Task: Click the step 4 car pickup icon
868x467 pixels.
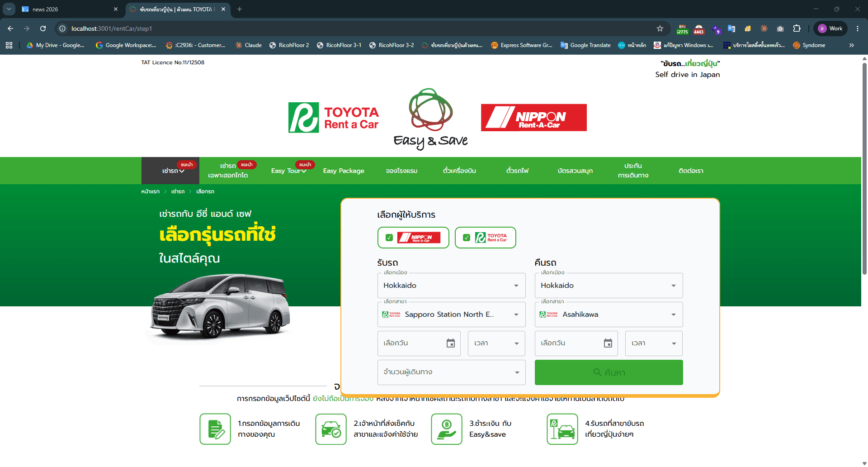Action: [x=562, y=429]
